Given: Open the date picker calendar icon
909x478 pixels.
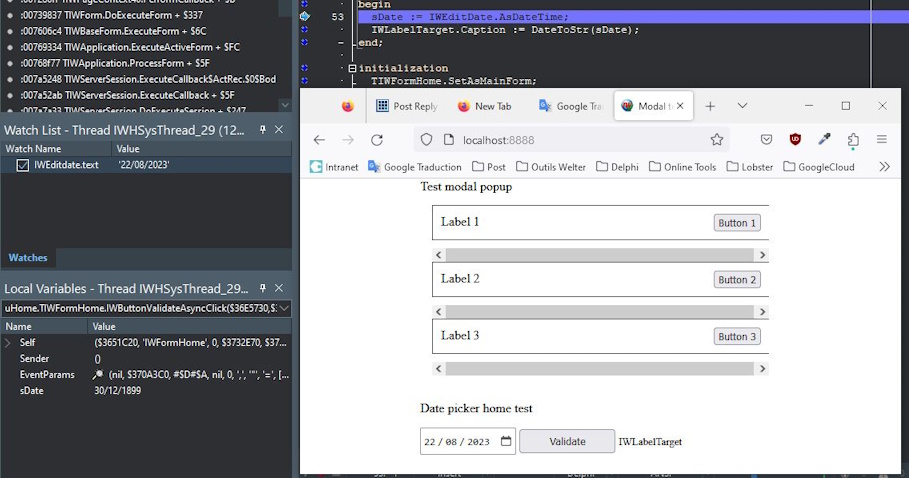Looking at the screenshot, I should click(506, 441).
